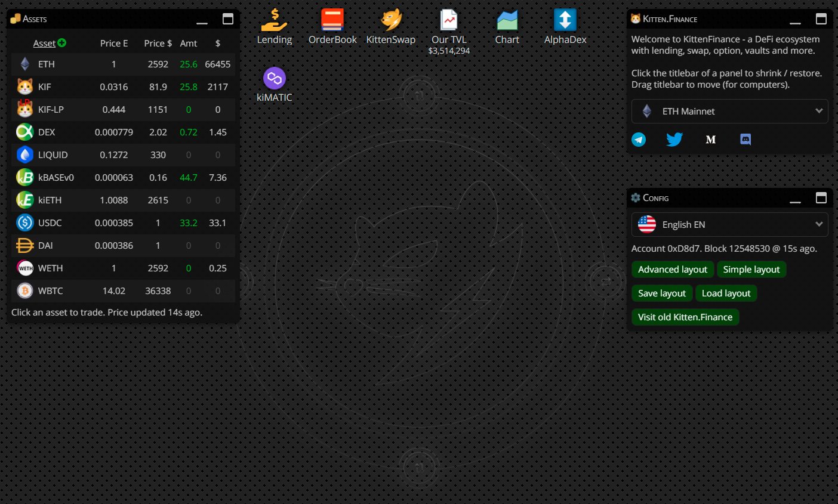This screenshot has height=504, width=838.
Task: Click the ETH asset icon
Action: [x=25, y=64]
